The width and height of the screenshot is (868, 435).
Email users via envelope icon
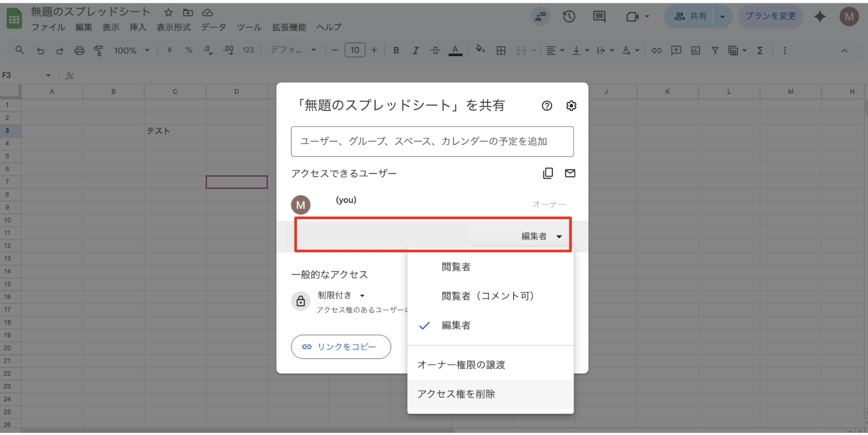point(570,173)
